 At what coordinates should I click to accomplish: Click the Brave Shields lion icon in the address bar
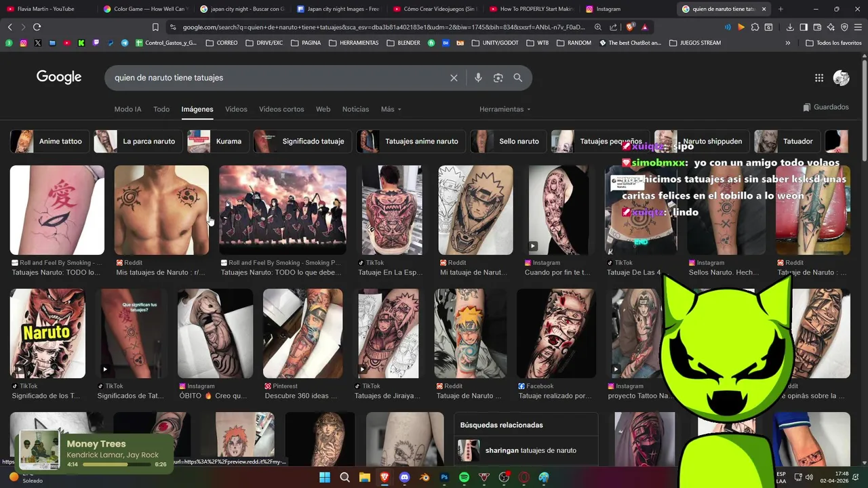tap(630, 27)
